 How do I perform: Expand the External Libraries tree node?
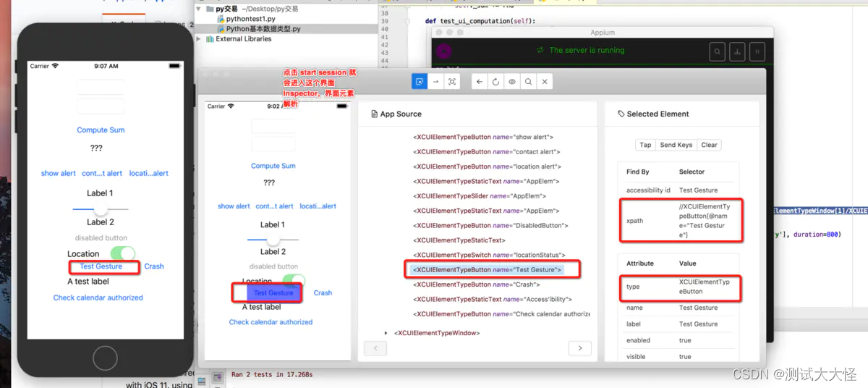(200, 39)
